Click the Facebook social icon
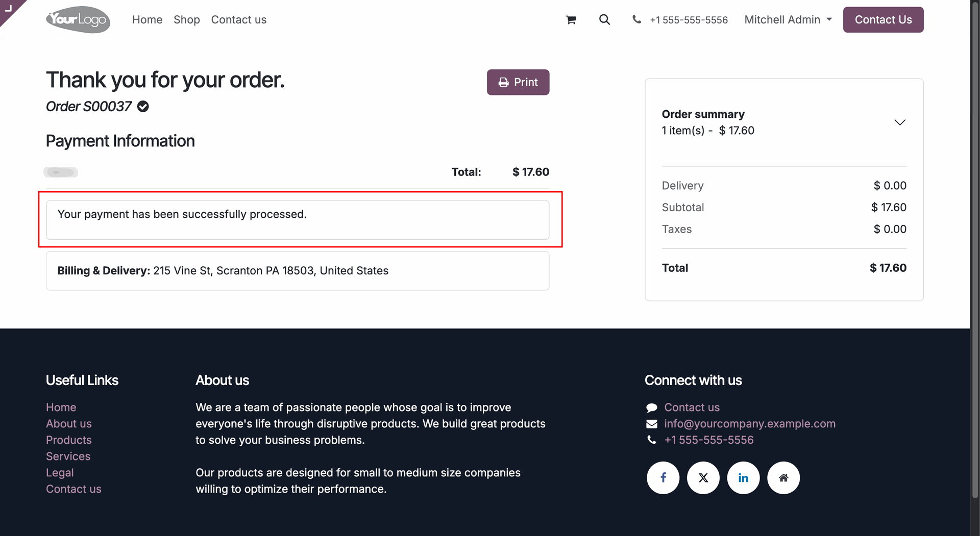The image size is (980, 536). coord(663,478)
